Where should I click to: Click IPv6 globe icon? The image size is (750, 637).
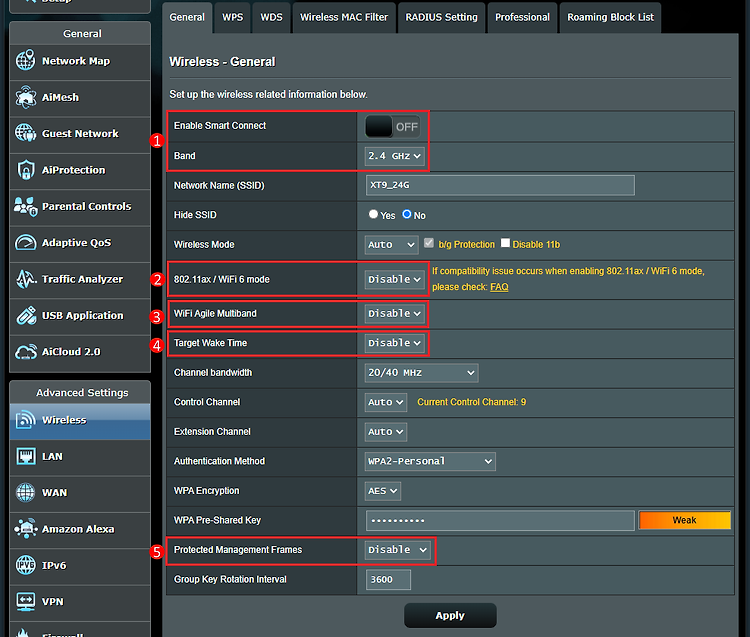[25, 565]
